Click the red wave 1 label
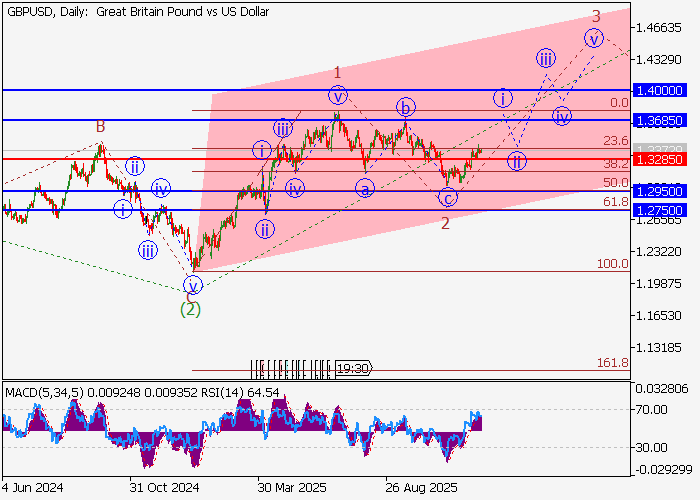This screenshot has width=700, height=500. (338, 73)
